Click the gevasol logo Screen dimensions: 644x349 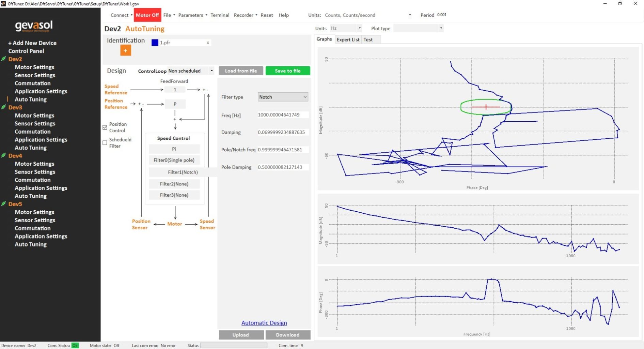tap(34, 26)
